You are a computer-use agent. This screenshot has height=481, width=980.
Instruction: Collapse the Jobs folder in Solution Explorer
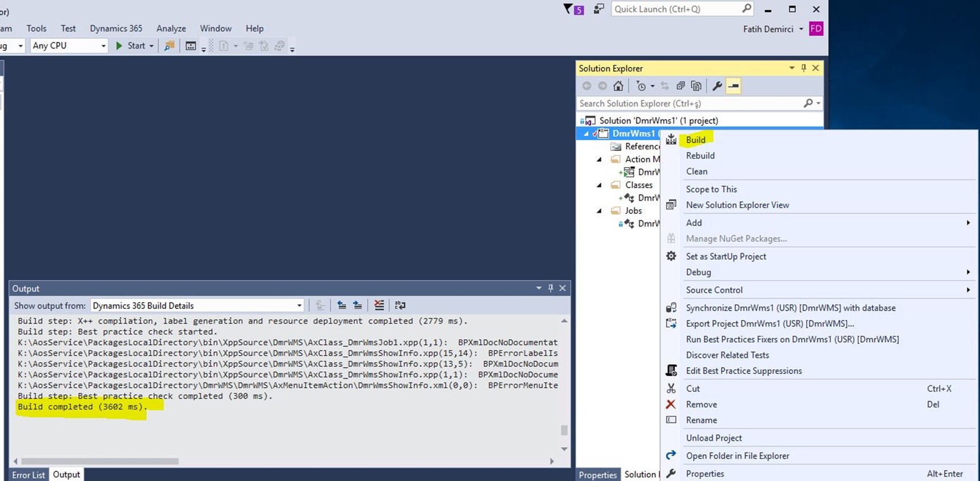599,211
